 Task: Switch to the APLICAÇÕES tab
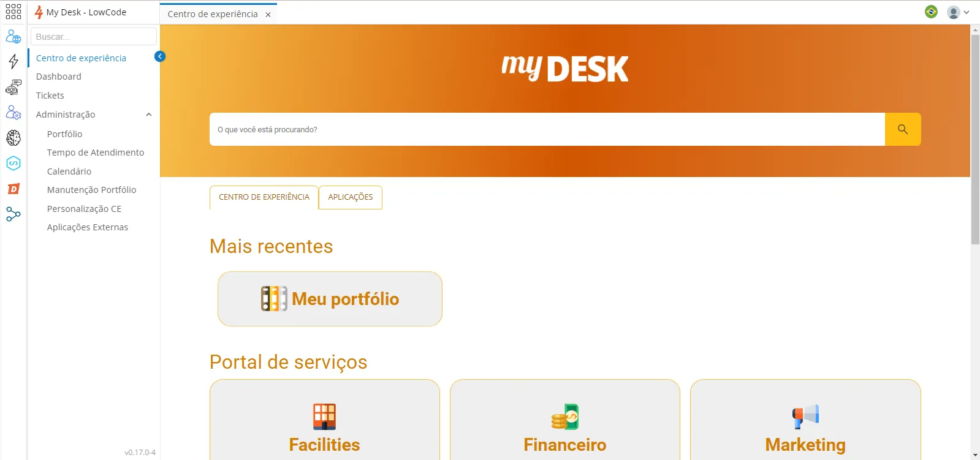pyautogui.click(x=351, y=197)
